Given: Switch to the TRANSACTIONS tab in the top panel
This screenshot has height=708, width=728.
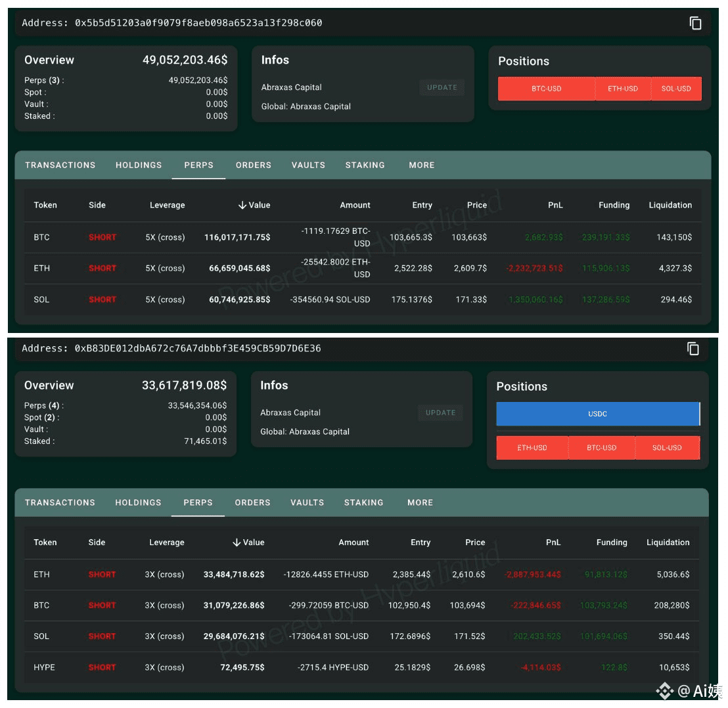Looking at the screenshot, I should point(60,165).
